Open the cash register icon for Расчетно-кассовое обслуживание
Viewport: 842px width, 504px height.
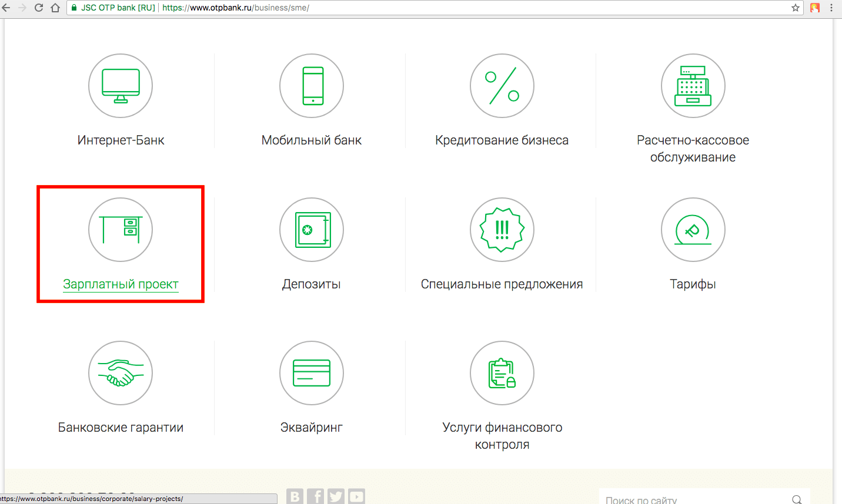pyautogui.click(x=693, y=86)
